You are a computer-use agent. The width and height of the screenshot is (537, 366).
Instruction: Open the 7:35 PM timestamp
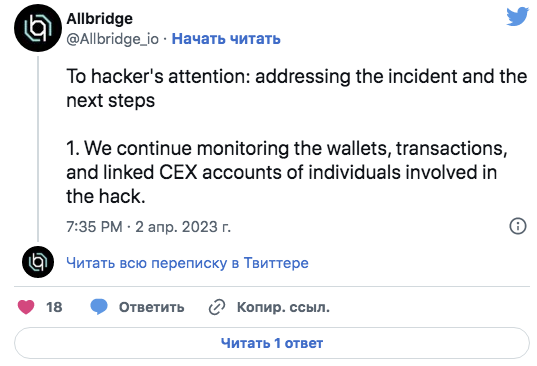pyautogui.click(x=94, y=227)
